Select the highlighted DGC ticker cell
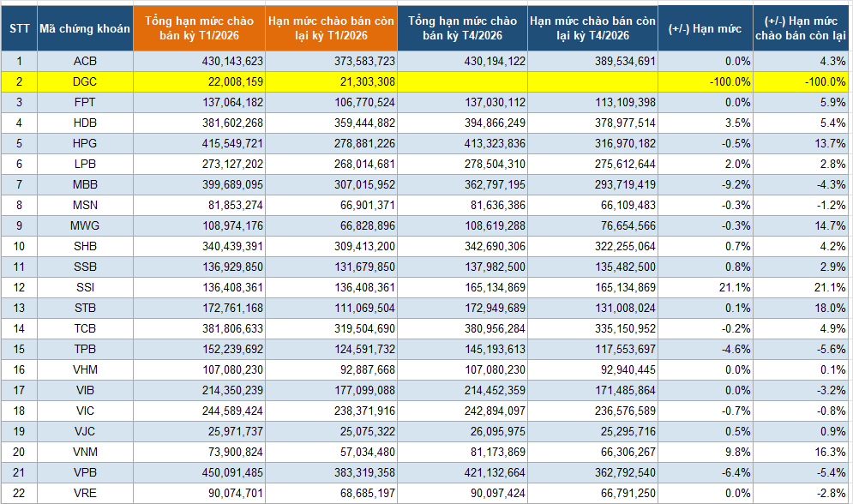This screenshot has height=504, width=853. click(85, 81)
